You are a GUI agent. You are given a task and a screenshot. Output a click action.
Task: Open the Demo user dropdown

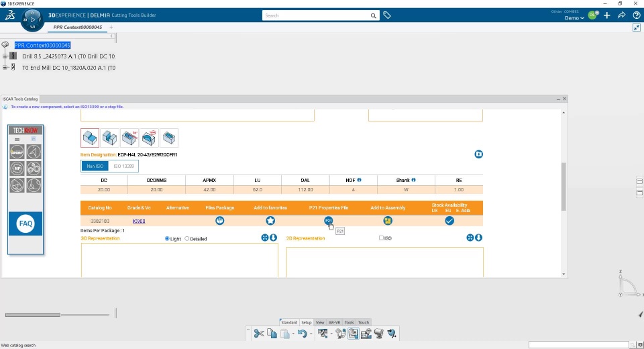tap(574, 18)
